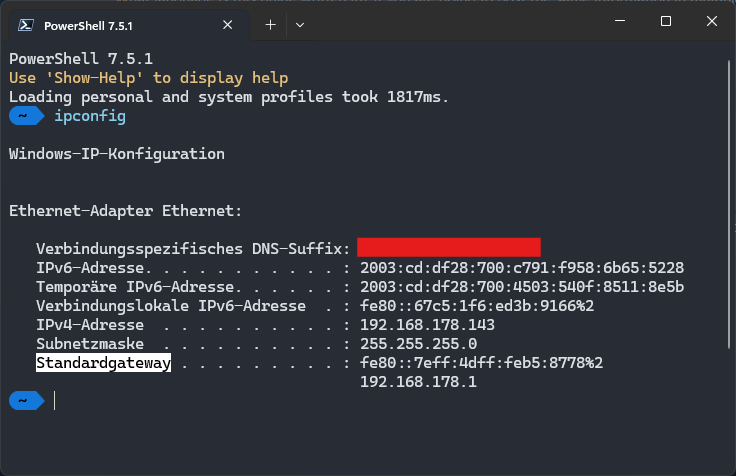The image size is (736, 476).
Task: Click the IPv4 address 192.168.178.143
Action: (x=427, y=325)
